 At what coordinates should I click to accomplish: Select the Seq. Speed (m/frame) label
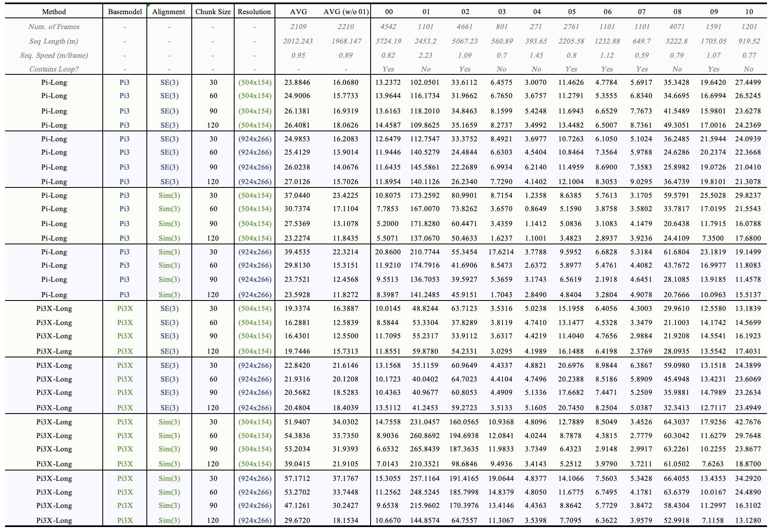pyautogui.click(x=54, y=55)
